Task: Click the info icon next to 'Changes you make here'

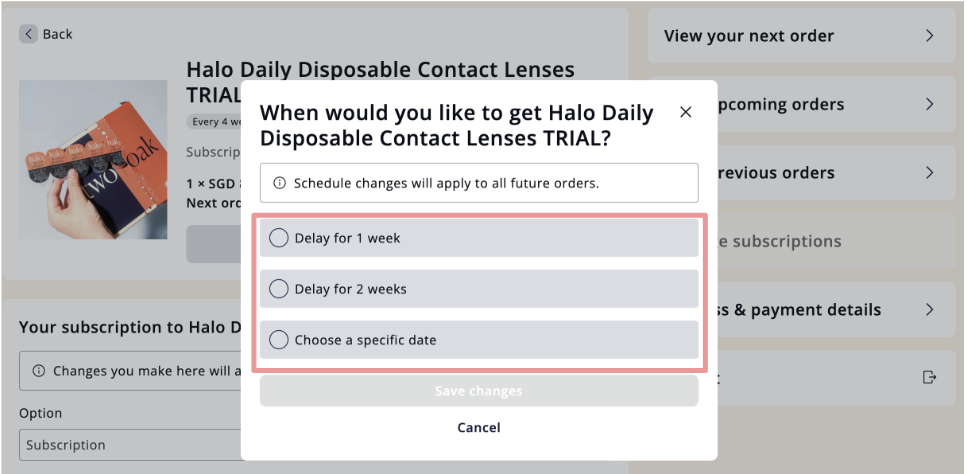Action: click(39, 371)
